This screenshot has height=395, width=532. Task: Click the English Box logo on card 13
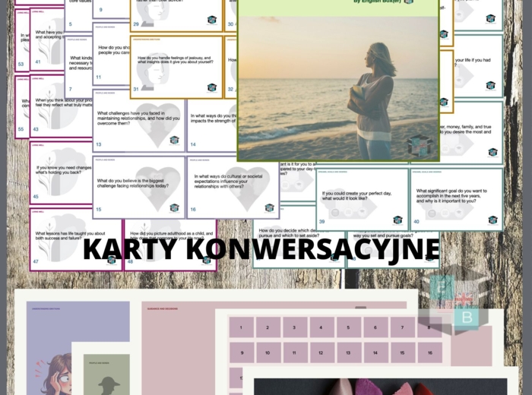[174, 140]
